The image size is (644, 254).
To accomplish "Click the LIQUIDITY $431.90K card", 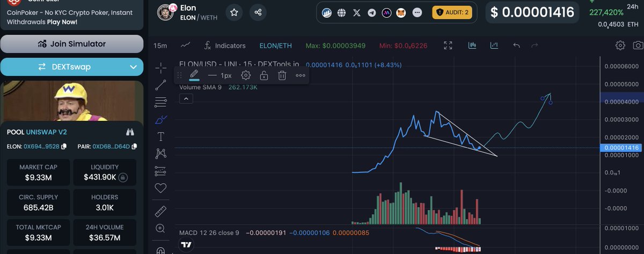I will (x=105, y=172).
